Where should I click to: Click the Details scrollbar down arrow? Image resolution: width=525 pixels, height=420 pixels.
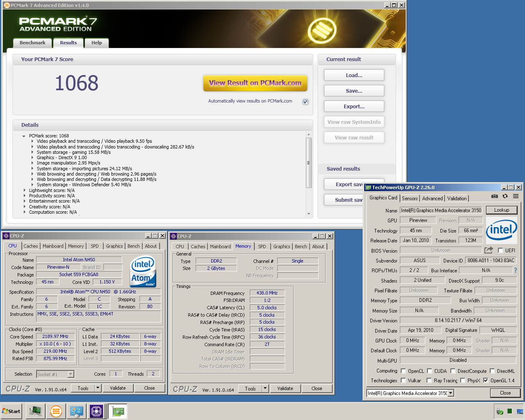click(308, 214)
